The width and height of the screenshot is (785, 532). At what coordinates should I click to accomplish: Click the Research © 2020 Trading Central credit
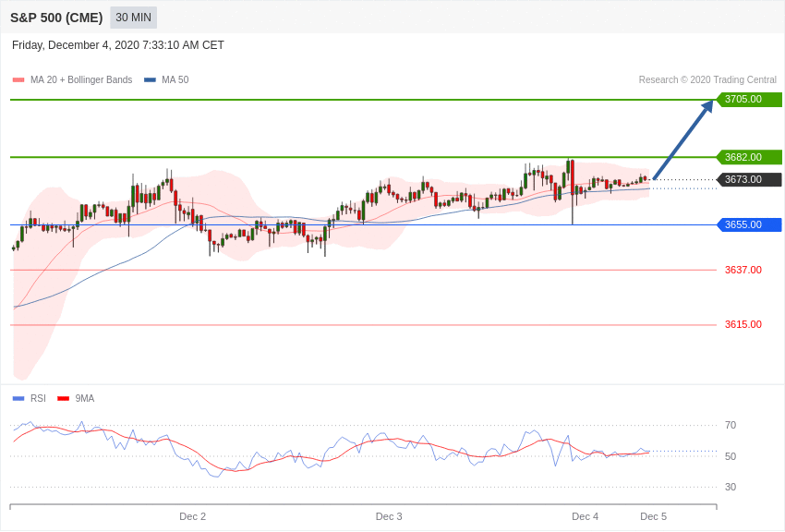pos(707,79)
